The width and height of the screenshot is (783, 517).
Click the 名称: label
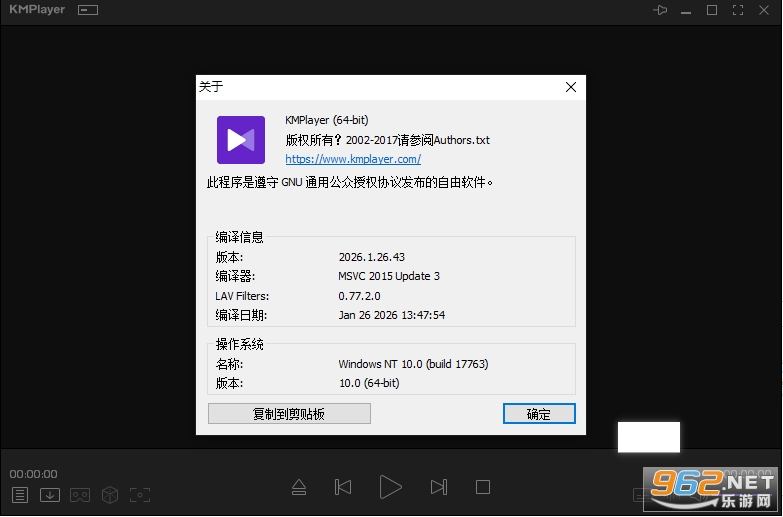click(x=229, y=364)
